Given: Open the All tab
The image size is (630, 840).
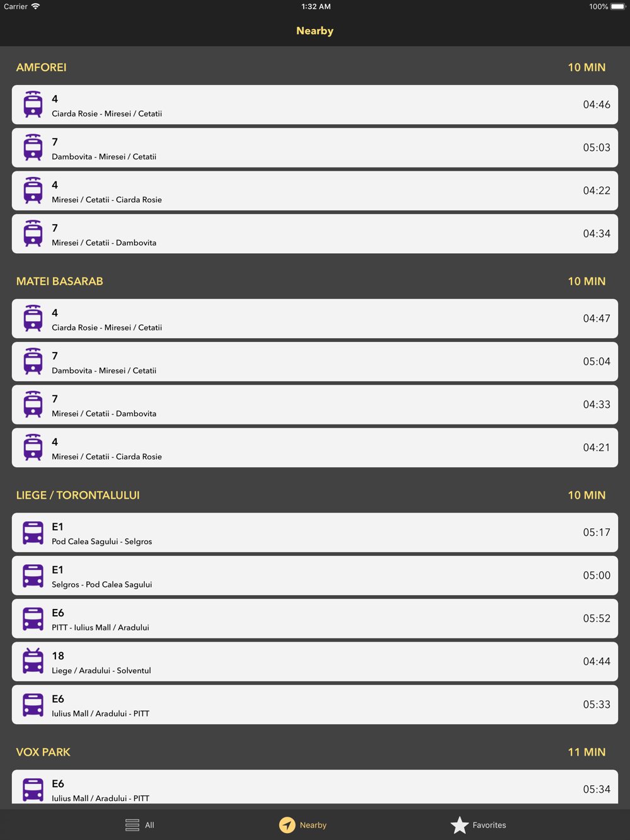Looking at the screenshot, I should pos(140,825).
